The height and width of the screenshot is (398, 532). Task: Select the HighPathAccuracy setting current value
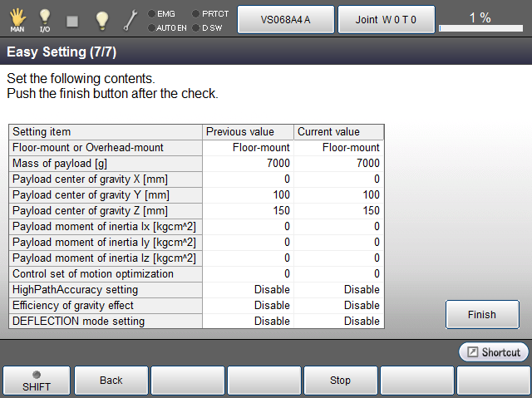339,289
